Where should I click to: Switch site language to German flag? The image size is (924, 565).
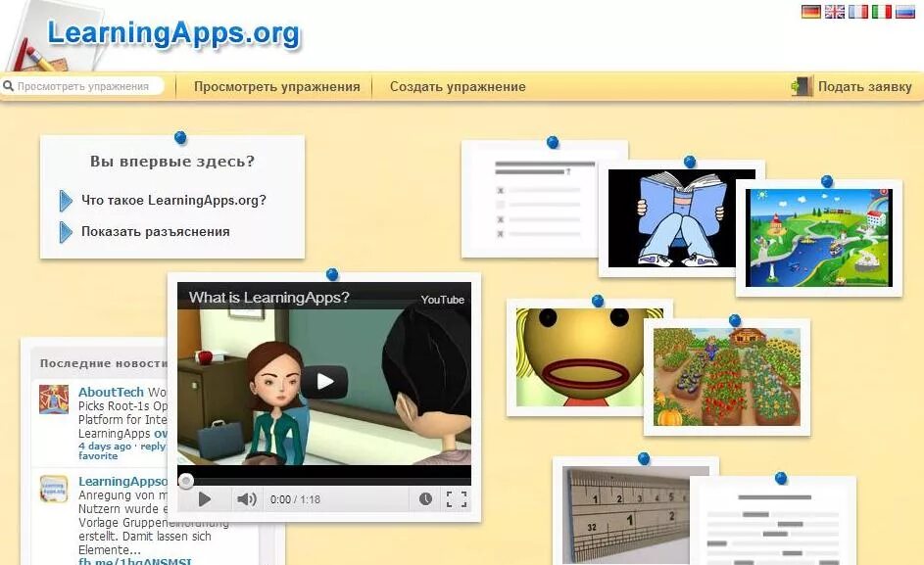click(811, 12)
